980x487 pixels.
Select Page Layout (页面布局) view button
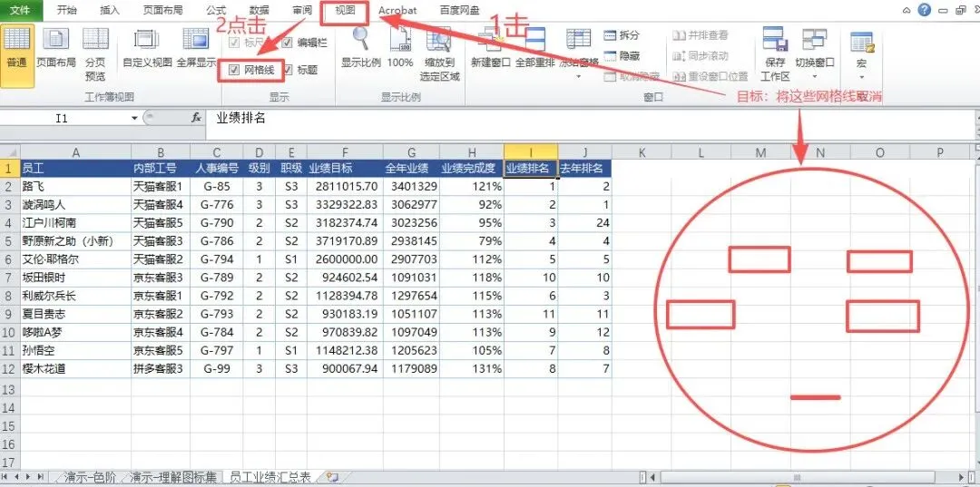tap(55, 50)
